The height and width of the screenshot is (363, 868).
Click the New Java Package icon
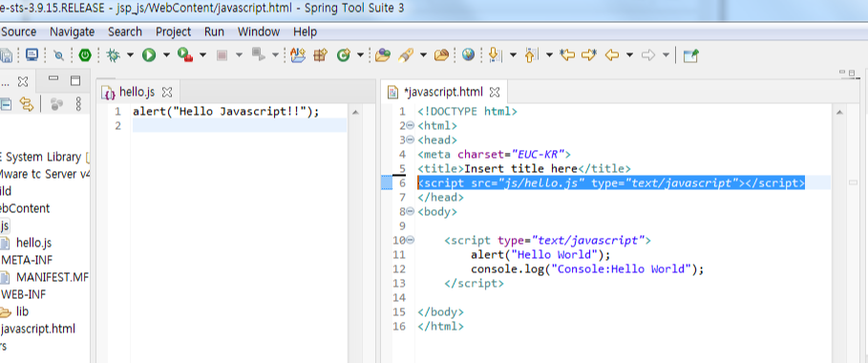tap(321, 54)
